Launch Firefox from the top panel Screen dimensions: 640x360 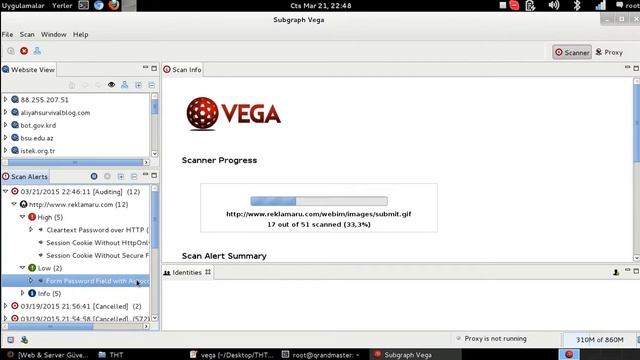114,5
